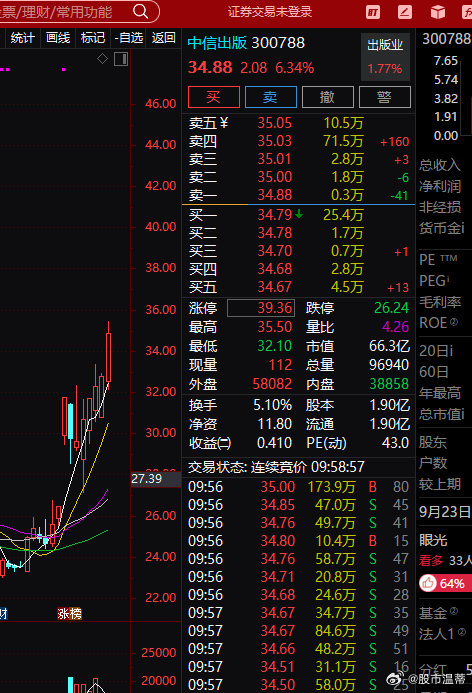Click the 撤 cancel order button
The image size is (472, 693).
pos(327,97)
